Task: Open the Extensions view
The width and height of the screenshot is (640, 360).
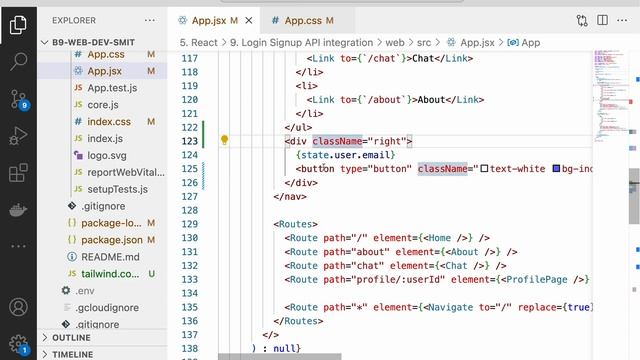Action: 18,172
